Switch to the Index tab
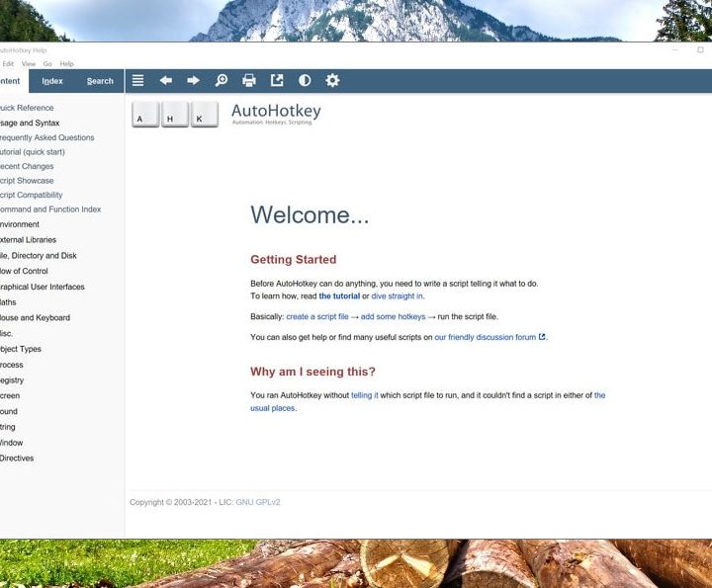Screen dimensions: 712x588 (52, 81)
